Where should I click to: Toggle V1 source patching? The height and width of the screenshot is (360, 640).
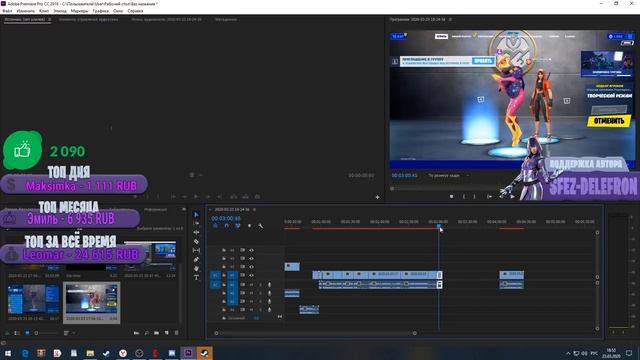coord(215,275)
